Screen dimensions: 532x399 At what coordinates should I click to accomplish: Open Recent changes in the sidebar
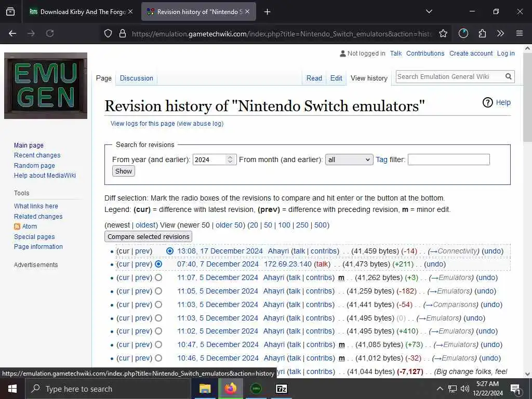37,155
